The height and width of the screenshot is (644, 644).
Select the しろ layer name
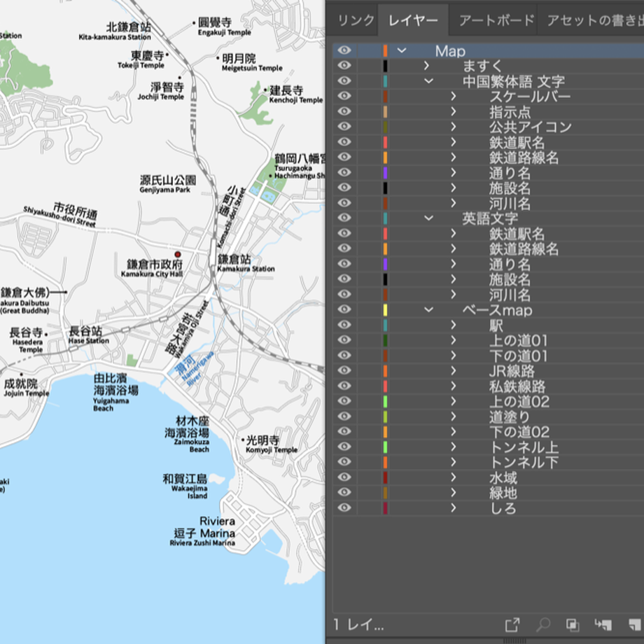[x=503, y=508]
